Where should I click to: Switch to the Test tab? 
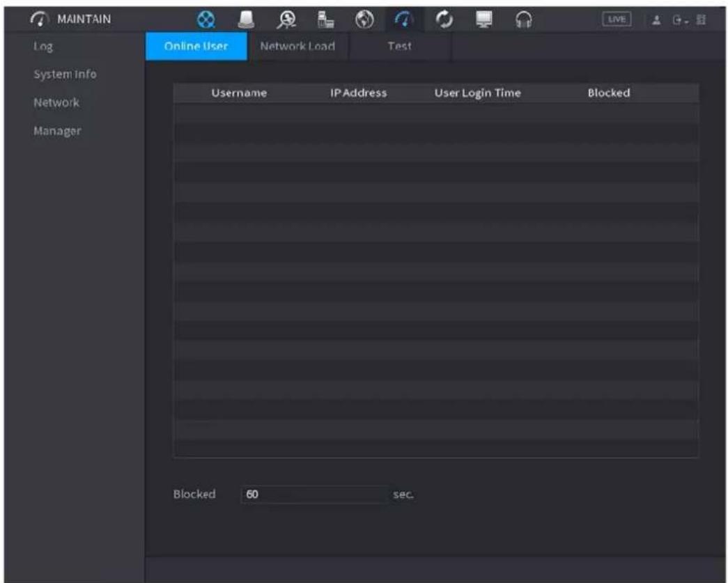coord(400,47)
